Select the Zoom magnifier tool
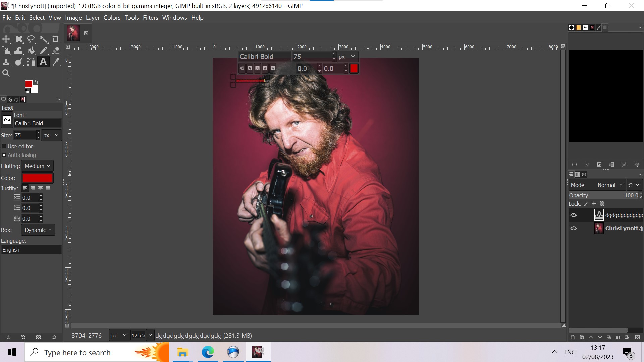 click(x=6, y=73)
